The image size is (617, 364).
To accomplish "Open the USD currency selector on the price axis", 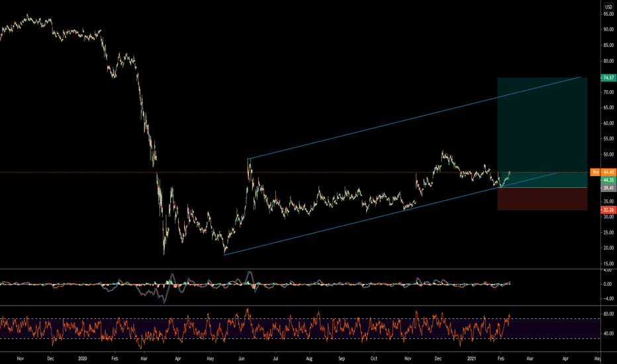I will click(608, 7).
